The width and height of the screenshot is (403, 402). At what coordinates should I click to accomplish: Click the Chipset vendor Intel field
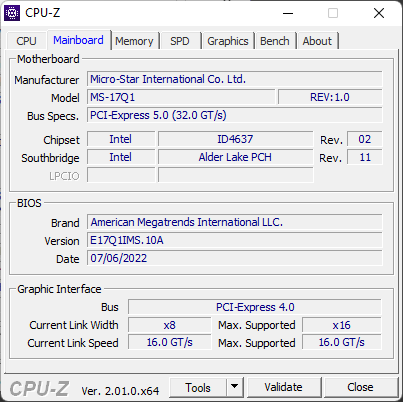point(121,139)
